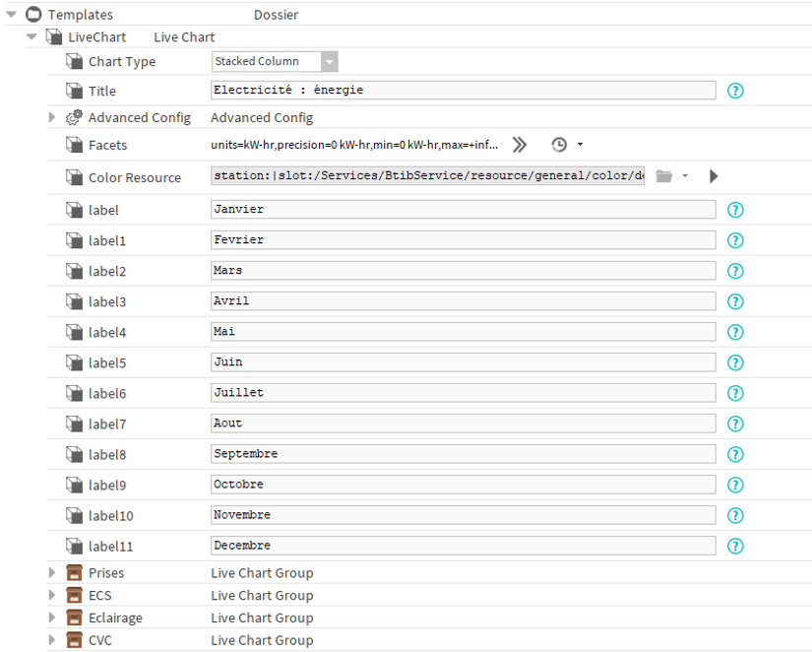Open the folder browse icon for Color Resource
The width and height of the screenshot is (812, 652).
(x=664, y=176)
